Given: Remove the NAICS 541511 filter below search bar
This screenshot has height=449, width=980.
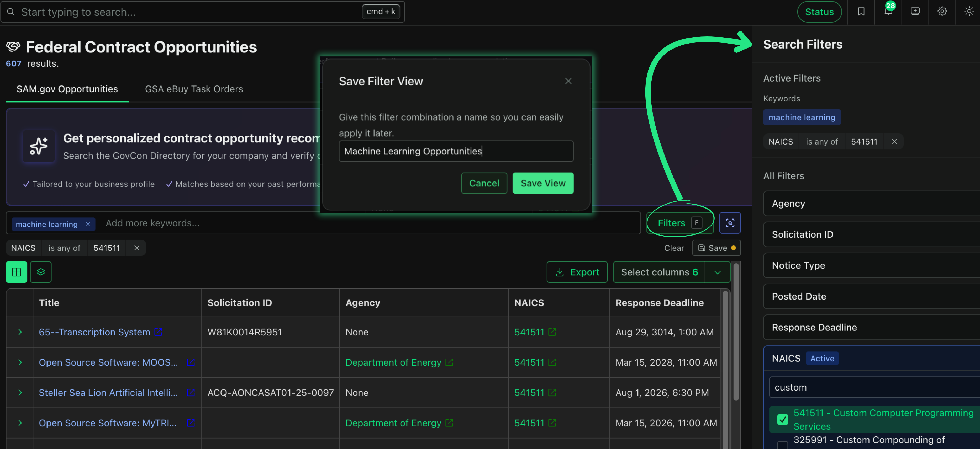Looking at the screenshot, I should (136, 248).
